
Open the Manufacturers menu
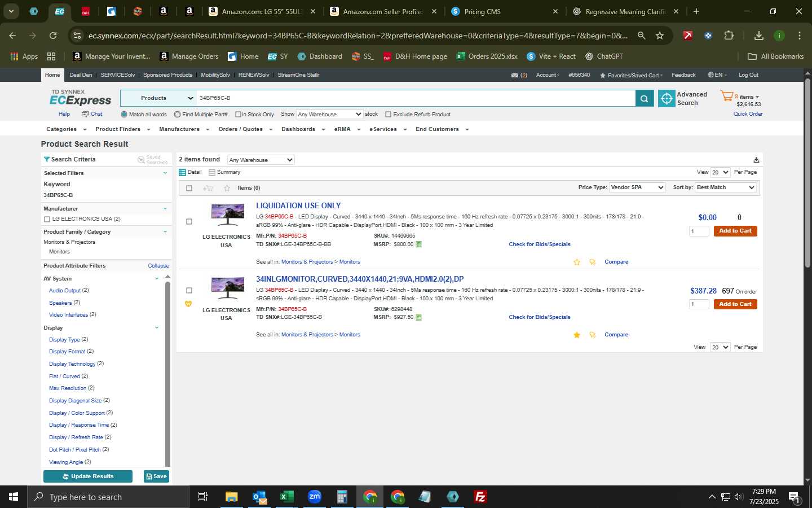click(x=184, y=129)
